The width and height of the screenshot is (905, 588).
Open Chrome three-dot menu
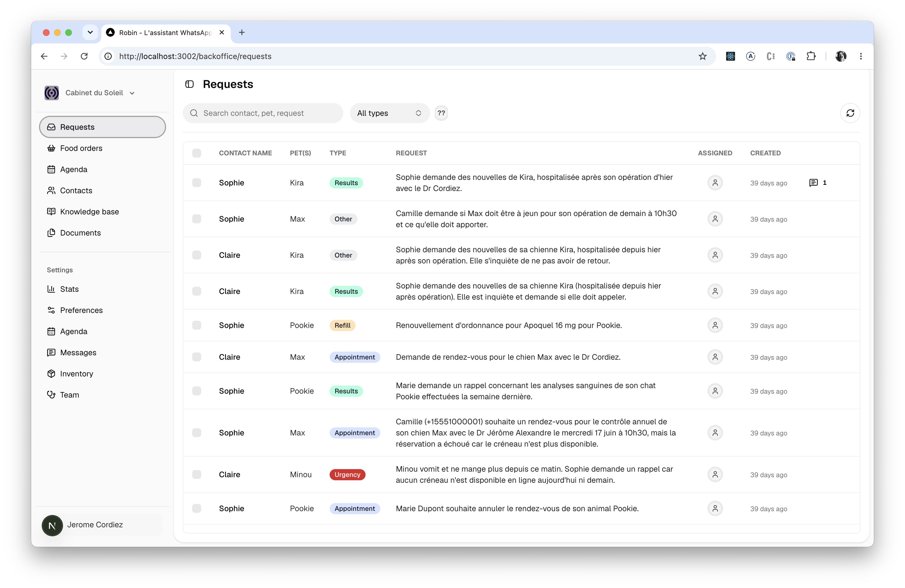coord(861,56)
